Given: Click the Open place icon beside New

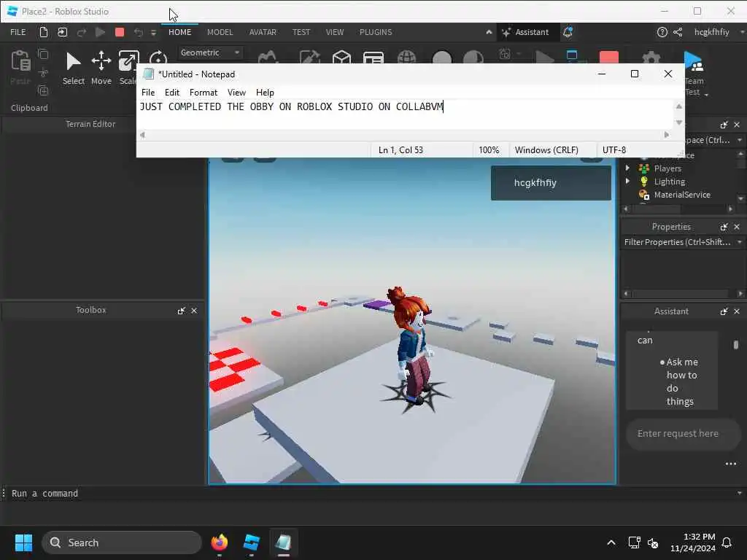Looking at the screenshot, I should coord(63,32).
